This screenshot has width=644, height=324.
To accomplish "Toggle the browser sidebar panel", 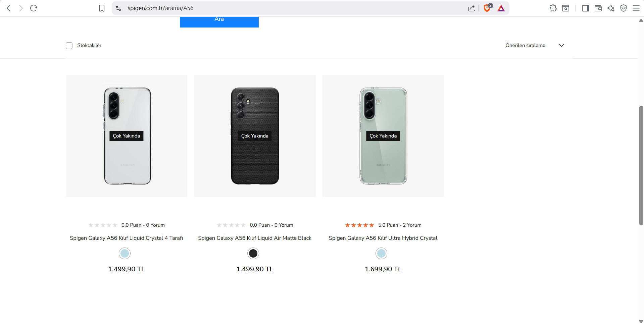I will (x=586, y=8).
